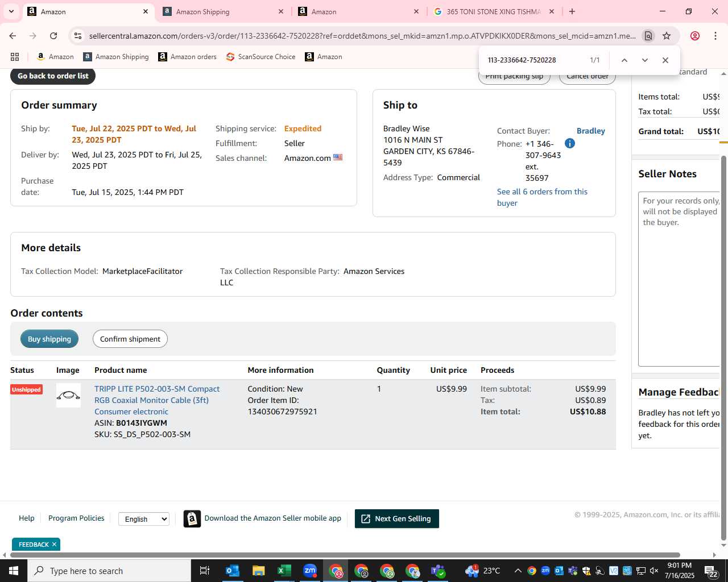Open Program Policies link
This screenshot has height=582, width=728.
[76, 518]
